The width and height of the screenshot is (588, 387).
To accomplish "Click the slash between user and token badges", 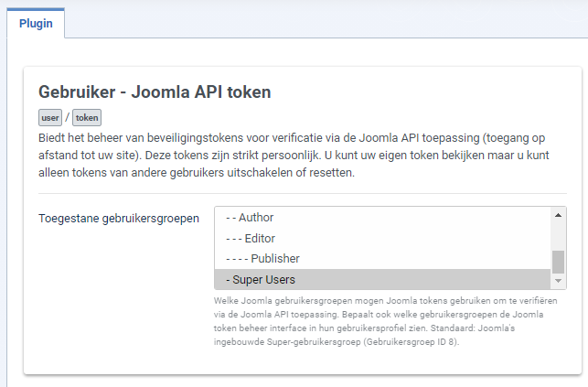I will 67,117.
